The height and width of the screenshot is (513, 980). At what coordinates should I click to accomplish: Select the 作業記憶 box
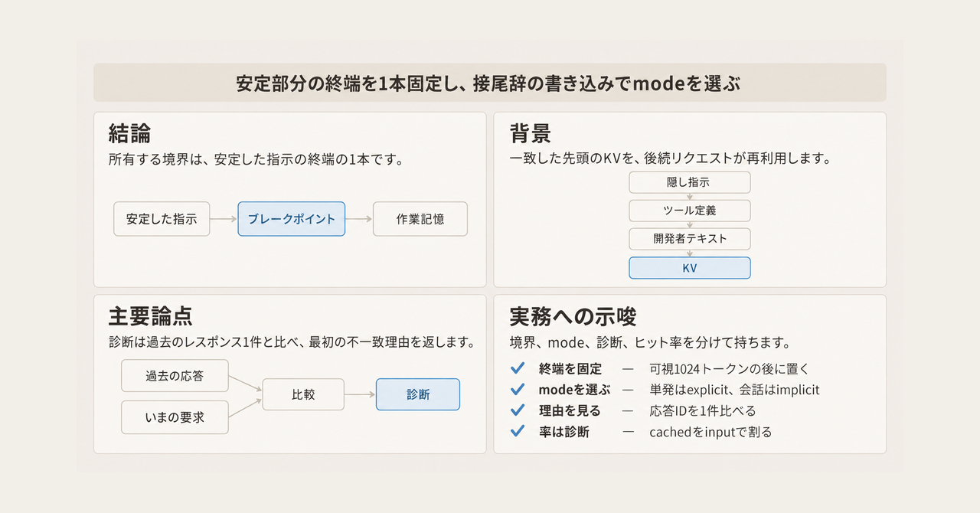pos(420,219)
